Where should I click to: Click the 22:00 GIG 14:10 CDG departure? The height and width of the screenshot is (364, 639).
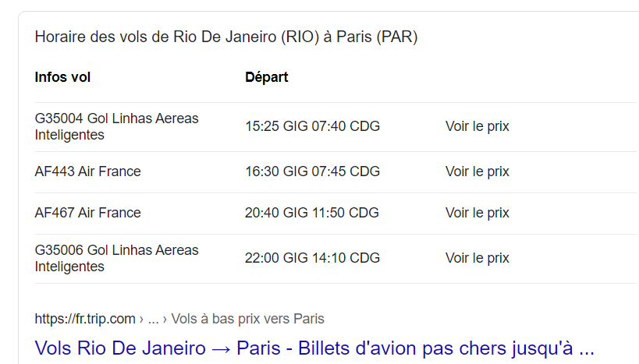[312, 258]
